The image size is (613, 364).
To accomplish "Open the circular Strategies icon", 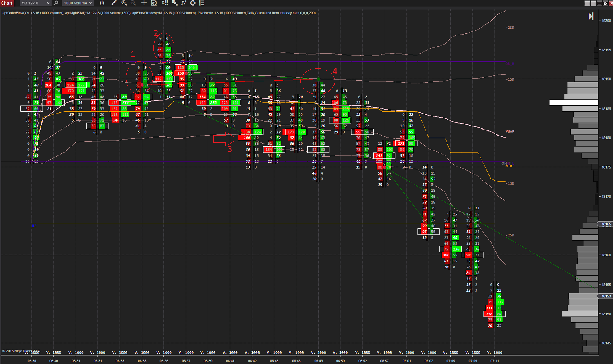I will pyautogui.click(x=193, y=3).
